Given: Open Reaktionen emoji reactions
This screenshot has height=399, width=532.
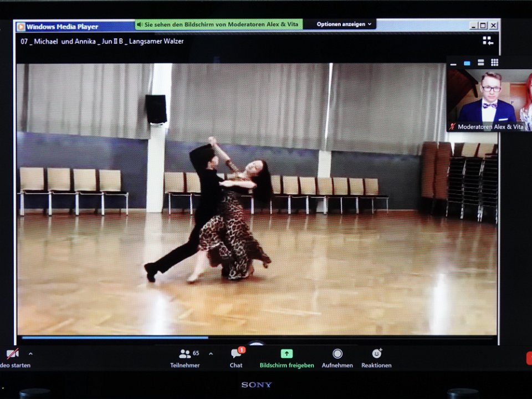Looking at the screenshot, I should (x=376, y=359).
